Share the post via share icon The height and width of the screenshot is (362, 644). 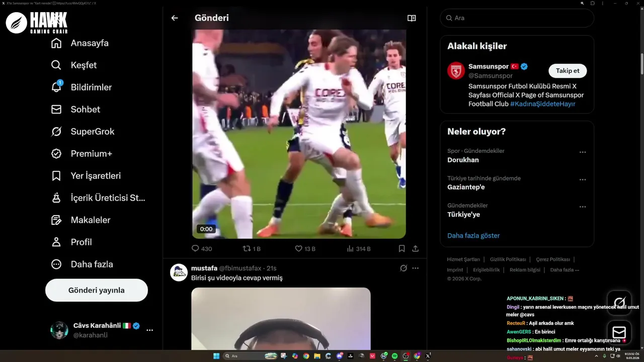416,248
